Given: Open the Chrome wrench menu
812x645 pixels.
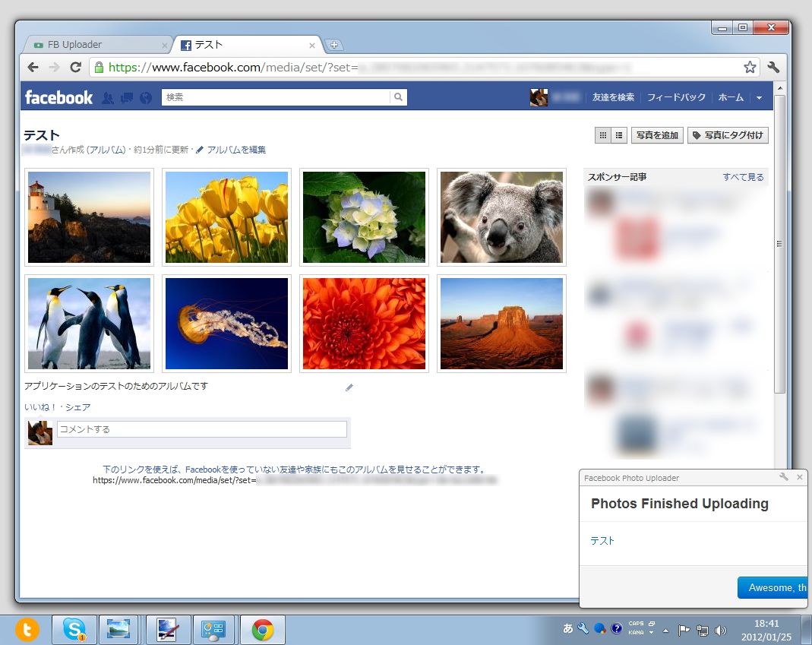Looking at the screenshot, I should pos(773,67).
